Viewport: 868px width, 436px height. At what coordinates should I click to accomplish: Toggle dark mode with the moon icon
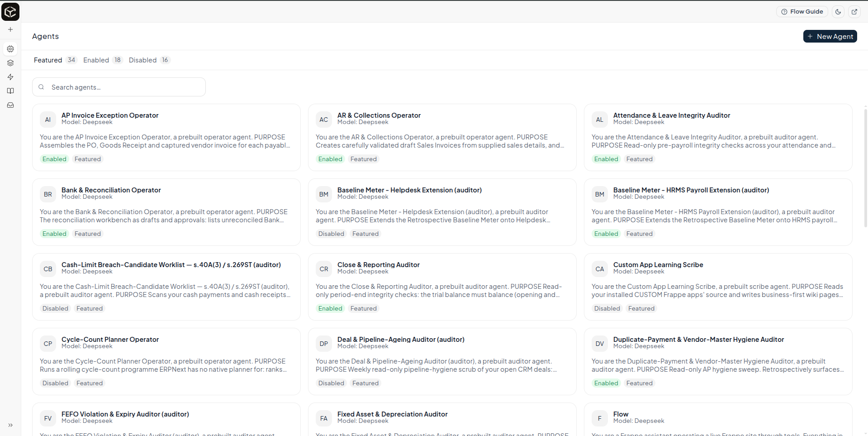tap(838, 12)
